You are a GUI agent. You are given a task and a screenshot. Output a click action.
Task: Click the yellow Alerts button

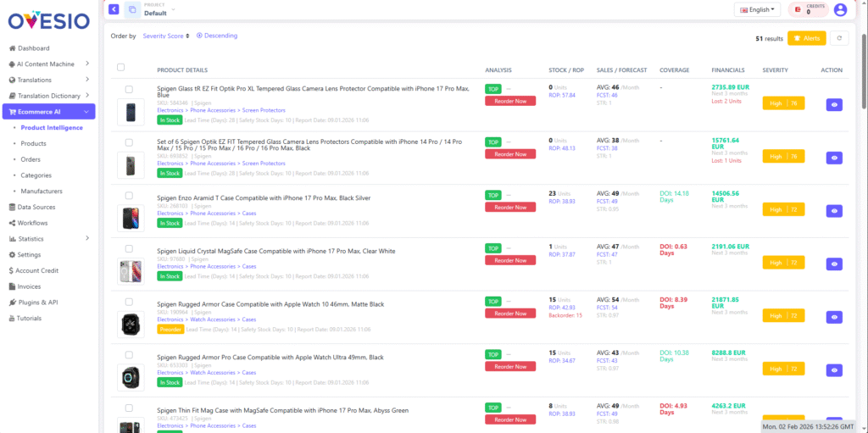coord(806,38)
